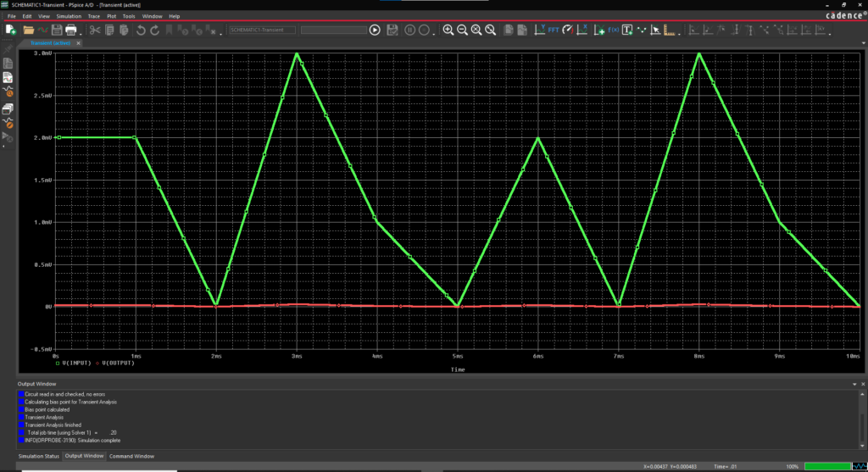Viewport: 868px width, 472px height.
Task: Open the Simulation menu
Action: point(69,16)
